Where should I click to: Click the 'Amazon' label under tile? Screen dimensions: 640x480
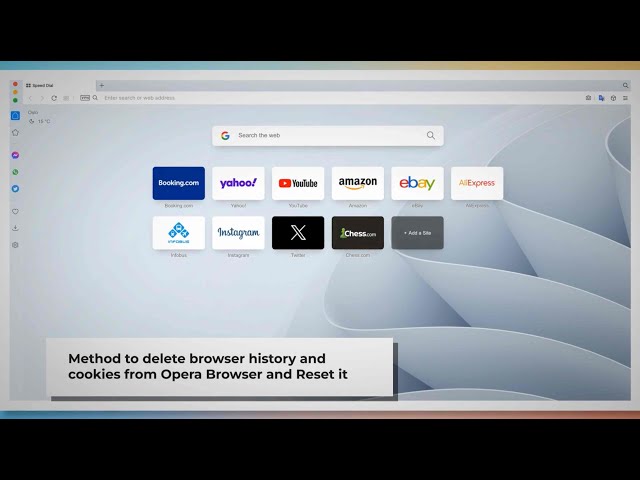358,206
